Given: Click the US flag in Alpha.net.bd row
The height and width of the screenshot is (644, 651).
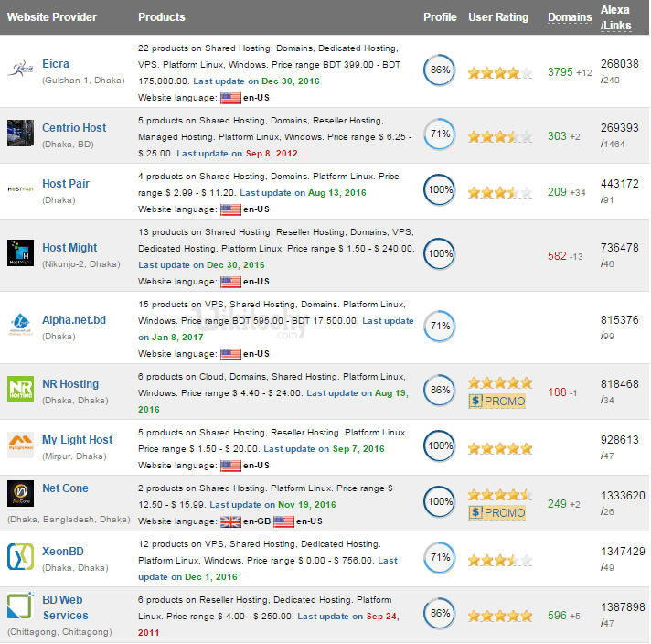Looking at the screenshot, I should click(x=230, y=354).
